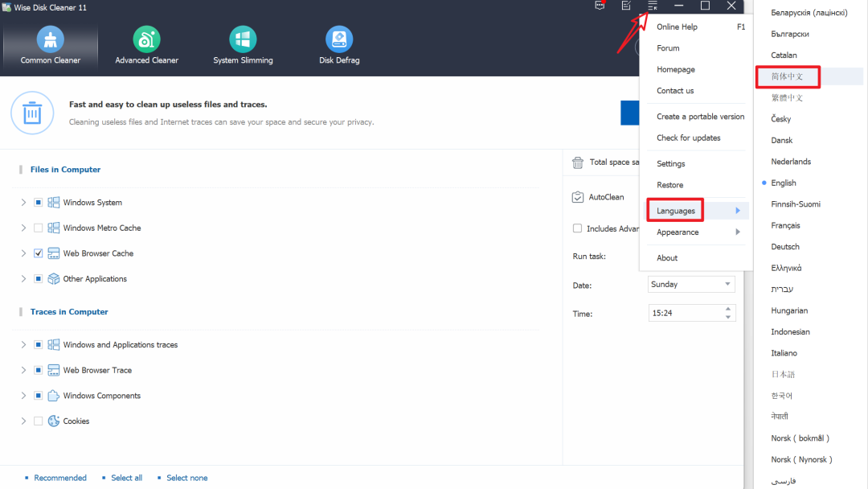
Task: Decrease the Time value with down arrow
Action: (x=728, y=317)
